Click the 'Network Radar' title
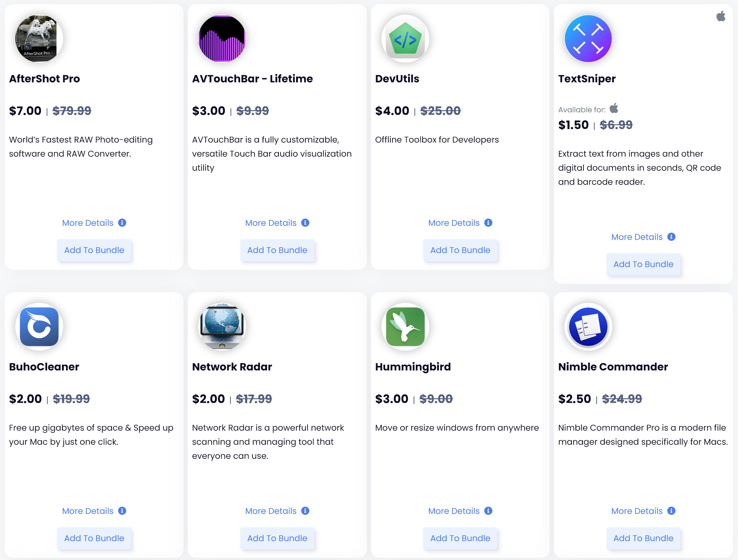The height and width of the screenshot is (560, 738). 232,367
